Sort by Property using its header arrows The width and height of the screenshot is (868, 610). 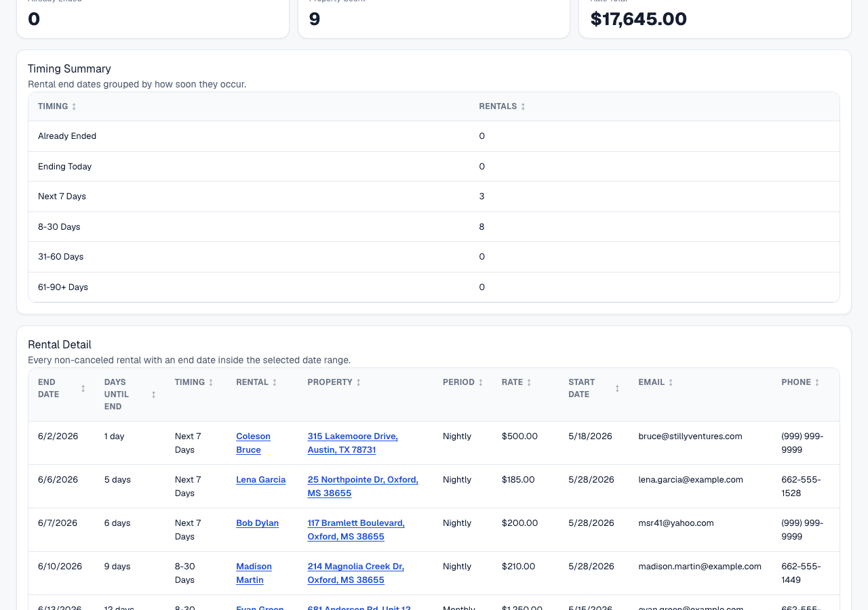coord(358,382)
